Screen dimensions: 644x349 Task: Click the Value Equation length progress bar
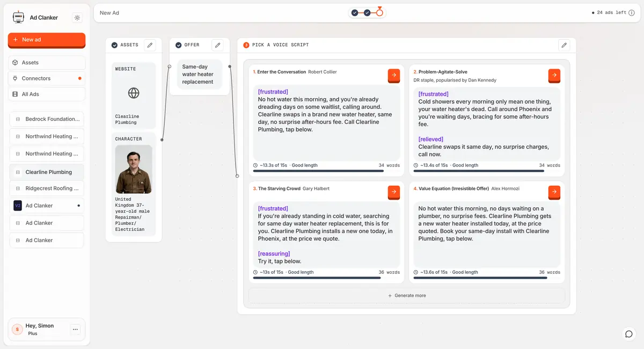click(487, 278)
